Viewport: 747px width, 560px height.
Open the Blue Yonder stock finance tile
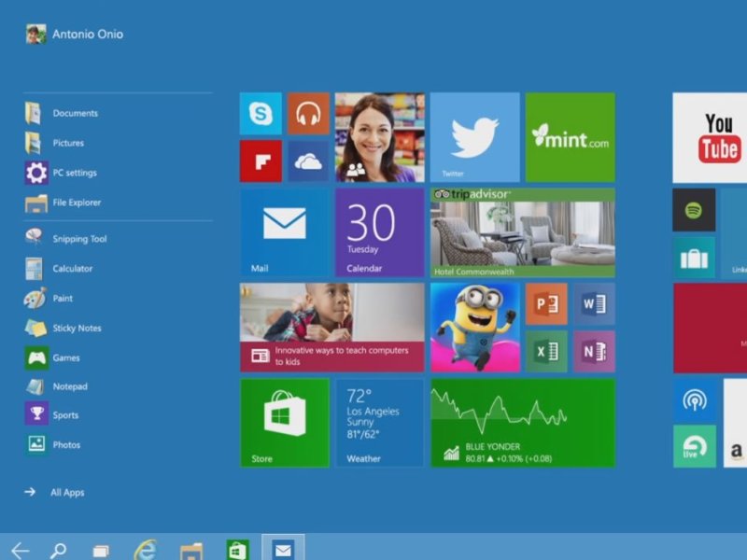point(523,423)
